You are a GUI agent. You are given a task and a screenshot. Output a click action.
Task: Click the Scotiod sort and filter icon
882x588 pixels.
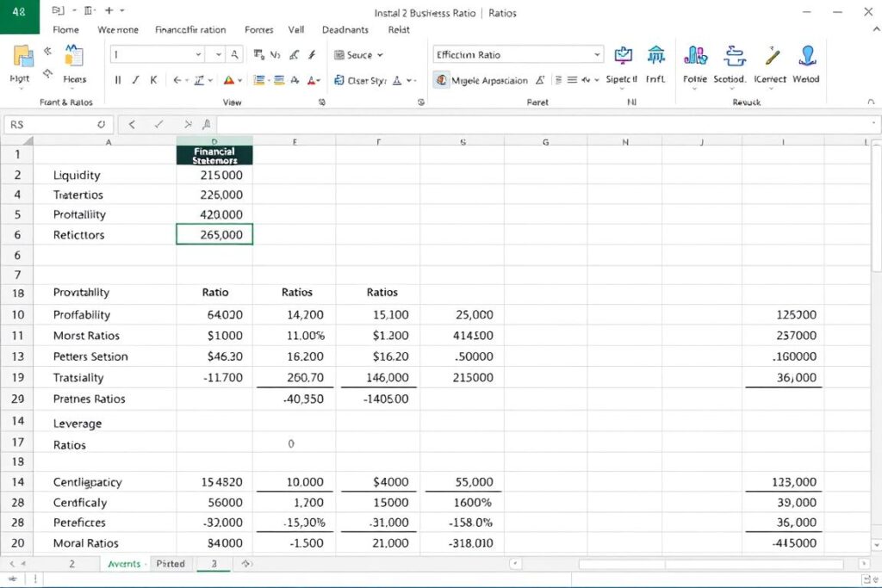tap(735, 55)
